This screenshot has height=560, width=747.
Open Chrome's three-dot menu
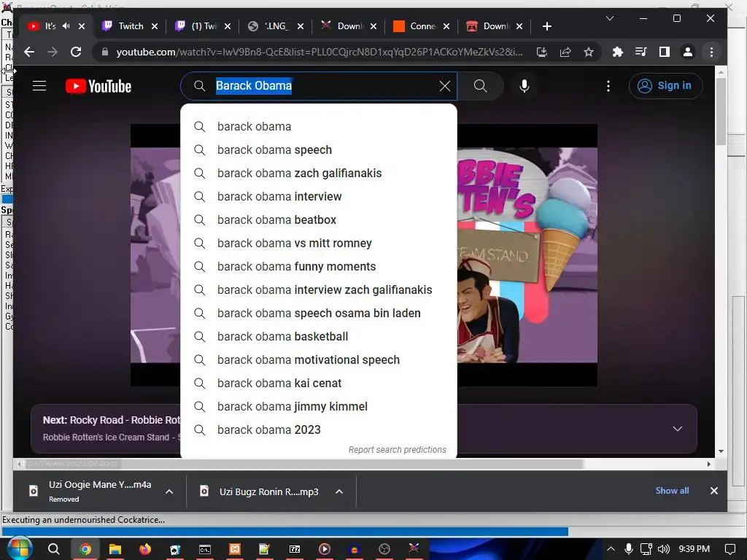coord(711,52)
